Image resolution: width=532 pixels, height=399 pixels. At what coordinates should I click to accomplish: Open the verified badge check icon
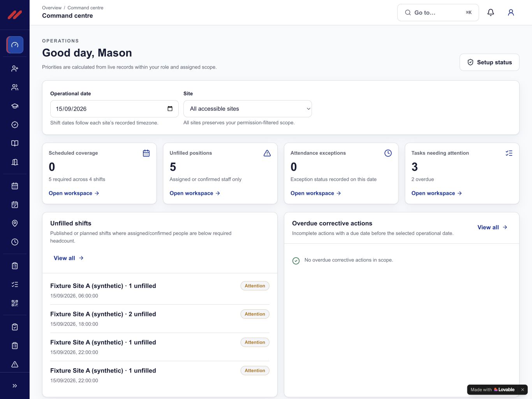click(15, 125)
